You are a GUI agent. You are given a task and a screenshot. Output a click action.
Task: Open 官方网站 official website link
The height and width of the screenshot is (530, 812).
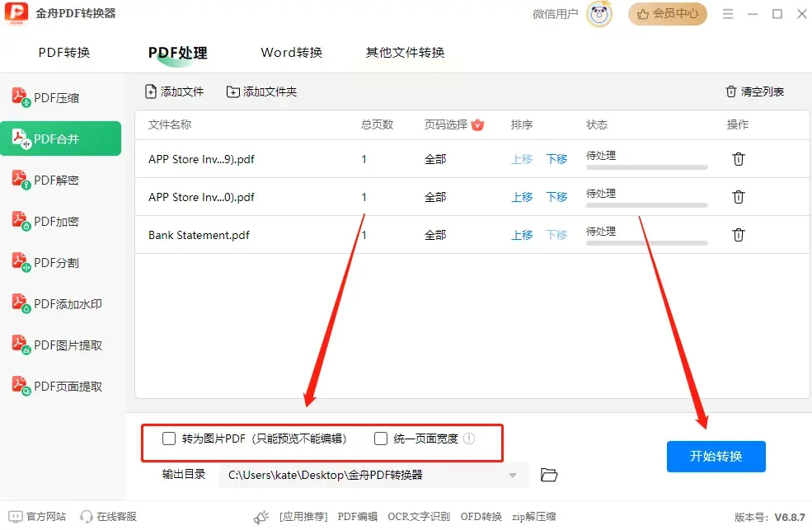coord(37,517)
